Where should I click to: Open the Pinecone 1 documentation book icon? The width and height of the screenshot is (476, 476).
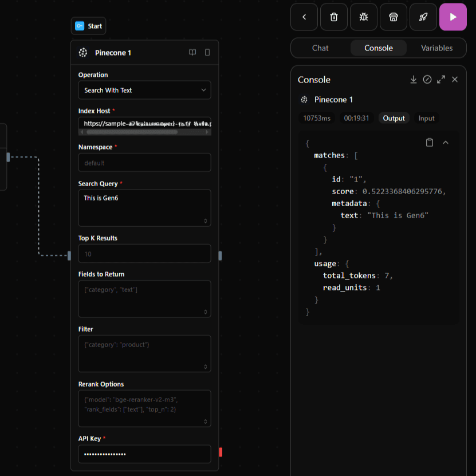click(x=192, y=53)
